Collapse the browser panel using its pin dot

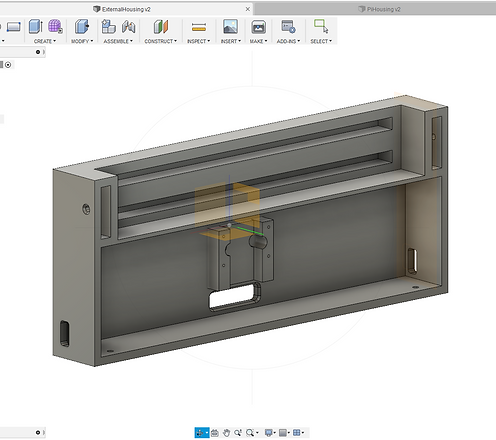[x=38, y=52]
